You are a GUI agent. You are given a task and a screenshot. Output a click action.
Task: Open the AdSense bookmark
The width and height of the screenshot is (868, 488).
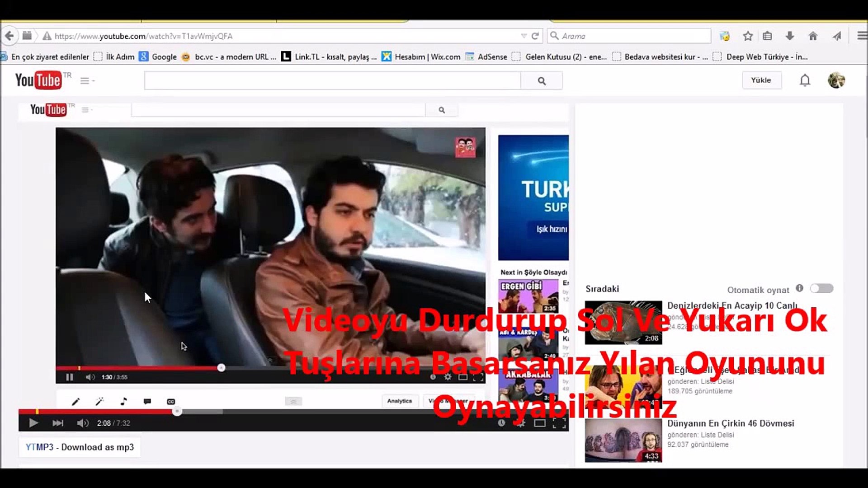(486, 56)
